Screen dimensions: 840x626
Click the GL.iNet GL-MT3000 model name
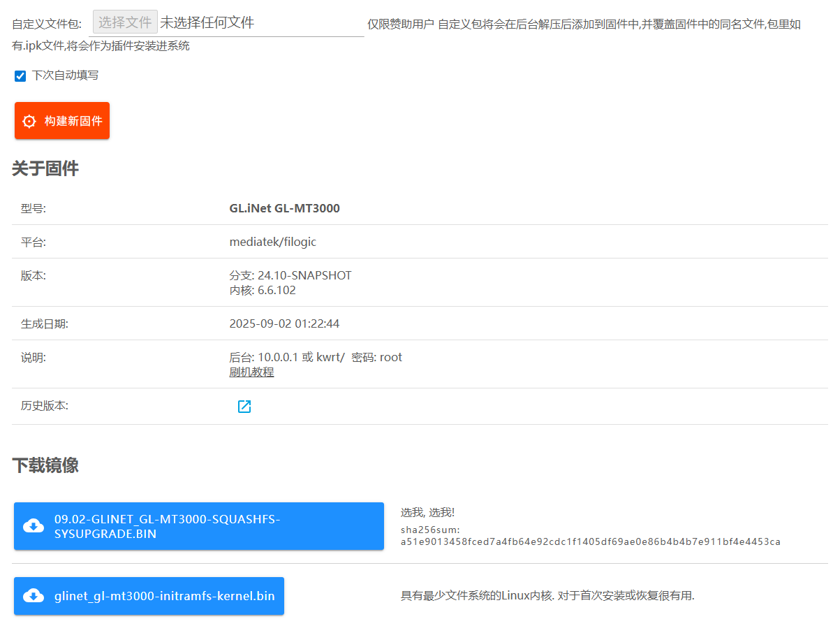tap(284, 208)
